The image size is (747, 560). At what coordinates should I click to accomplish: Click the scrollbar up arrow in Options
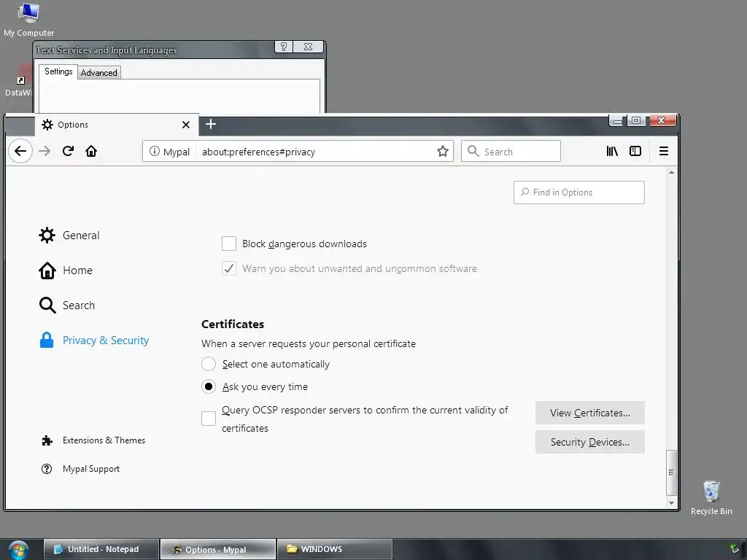[x=671, y=172]
